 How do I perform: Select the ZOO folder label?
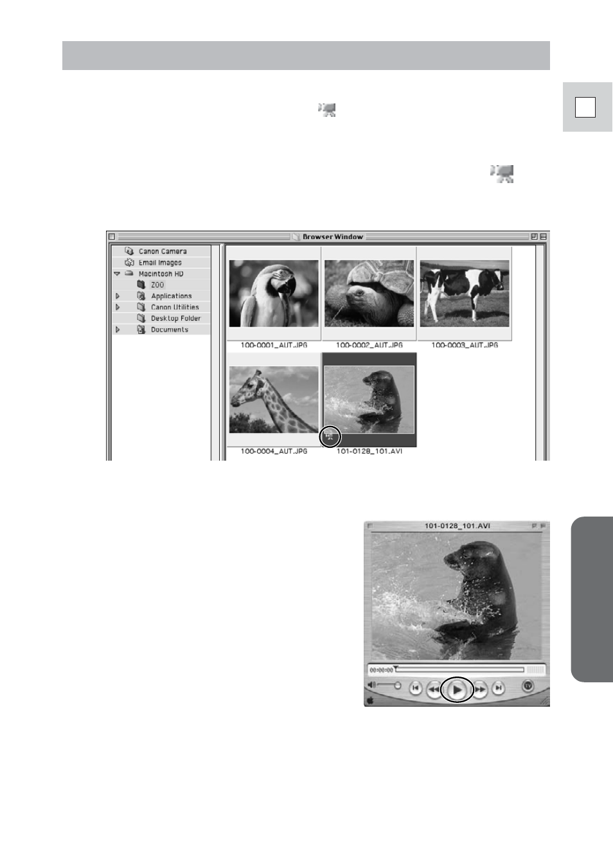[x=157, y=285]
